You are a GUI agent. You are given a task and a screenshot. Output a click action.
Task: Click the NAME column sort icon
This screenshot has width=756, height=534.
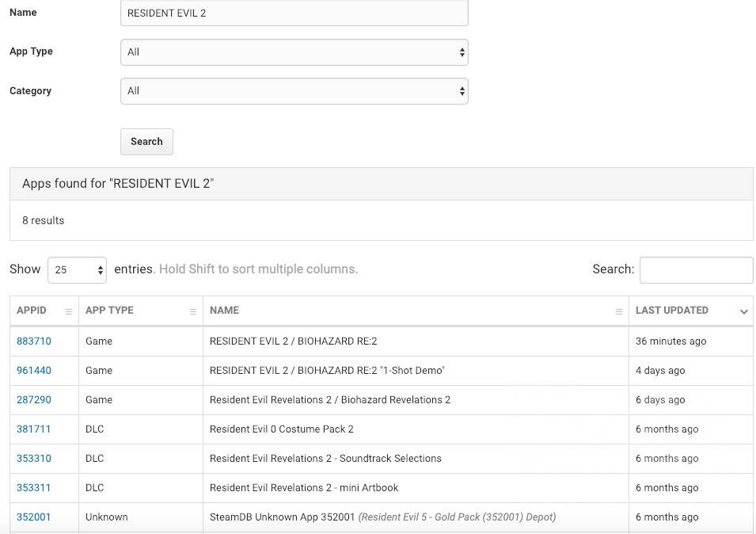tap(618, 311)
